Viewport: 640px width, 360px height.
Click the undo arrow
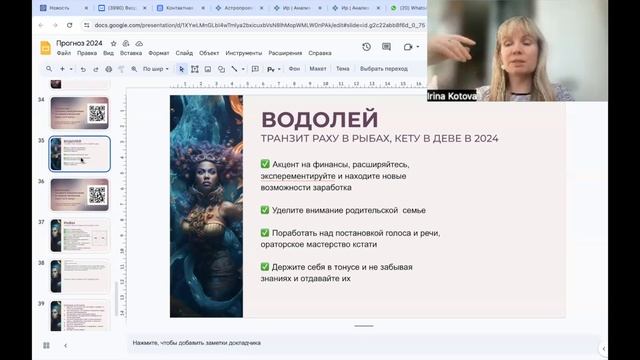tap(83, 69)
